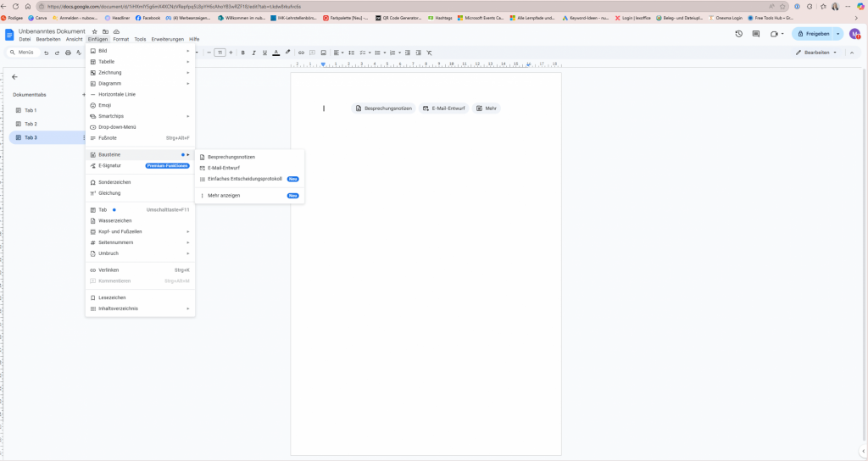Select Lesezeichen menu item
Image resolution: width=868 pixels, height=461 pixels.
coord(140,297)
